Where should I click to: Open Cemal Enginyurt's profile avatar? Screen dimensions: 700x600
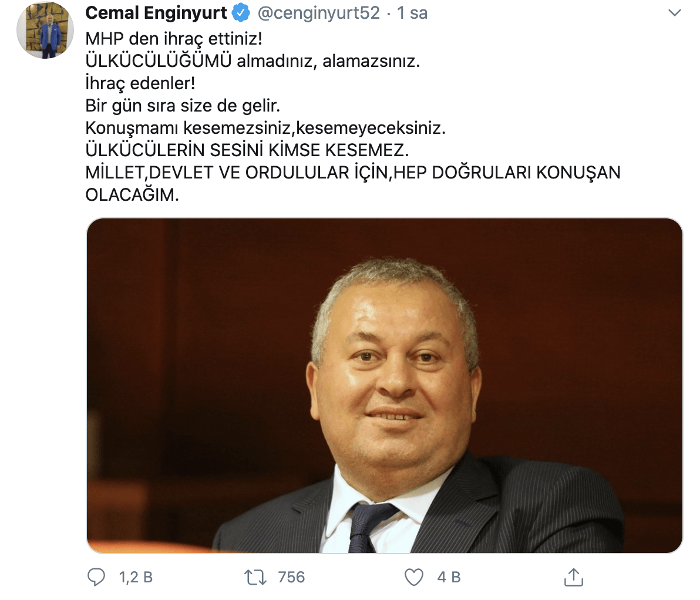pyautogui.click(x=45, y=30)
